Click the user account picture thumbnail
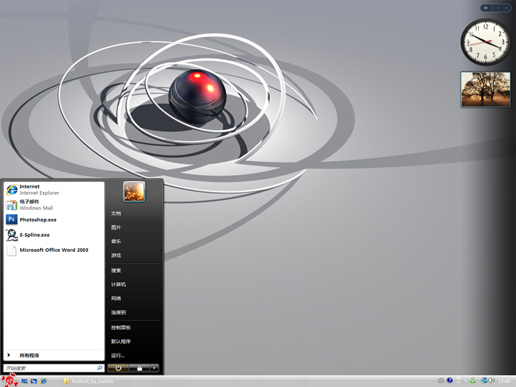Image resolution: width=516 pixels, height=387 pixels. [x=134, y=191]
